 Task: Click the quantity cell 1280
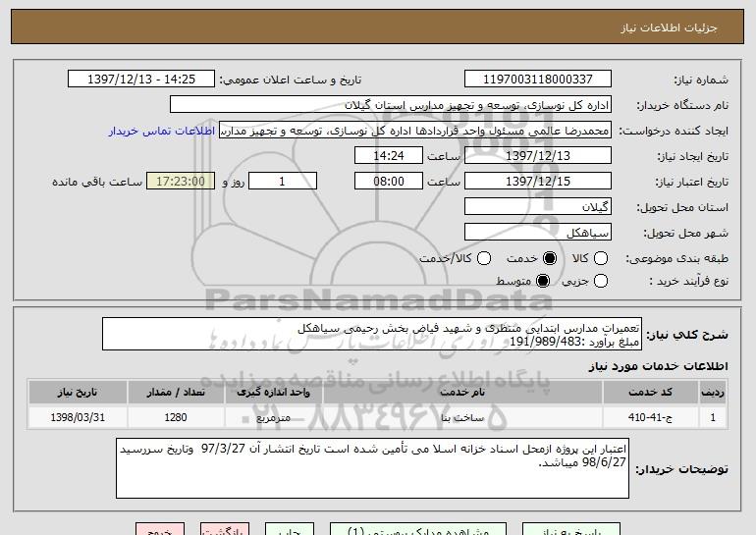(x=176, y=417)
